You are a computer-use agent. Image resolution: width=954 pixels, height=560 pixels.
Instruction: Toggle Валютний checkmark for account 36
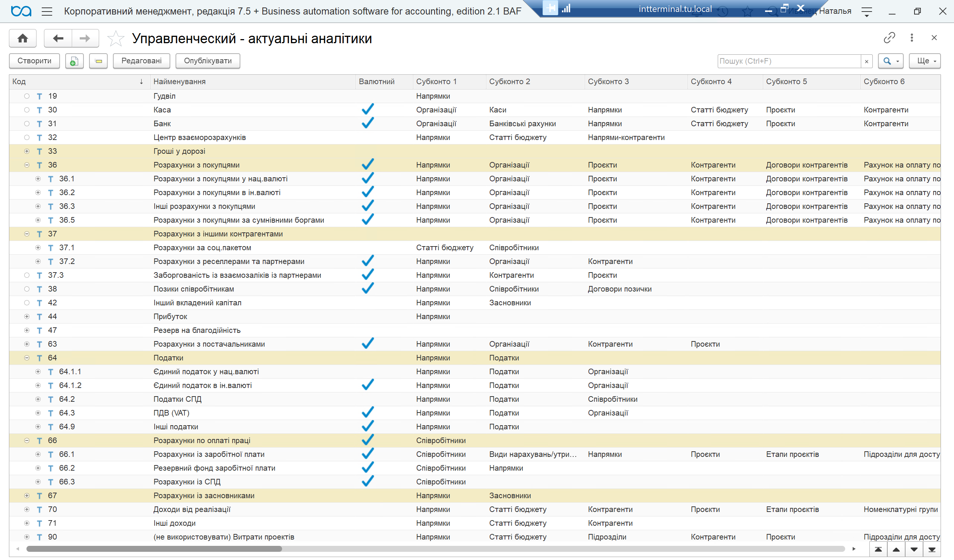pos(367,164)
